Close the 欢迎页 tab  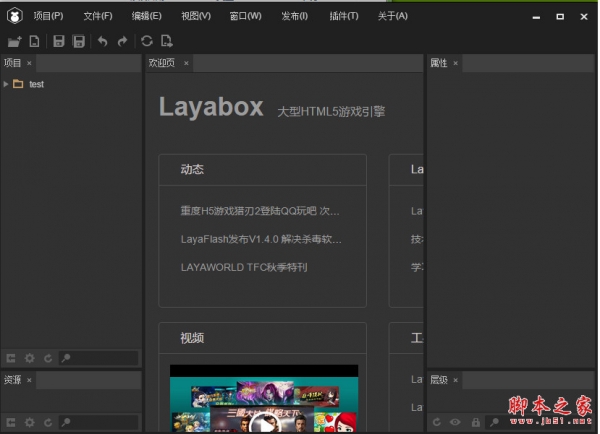tap(186, 63)
